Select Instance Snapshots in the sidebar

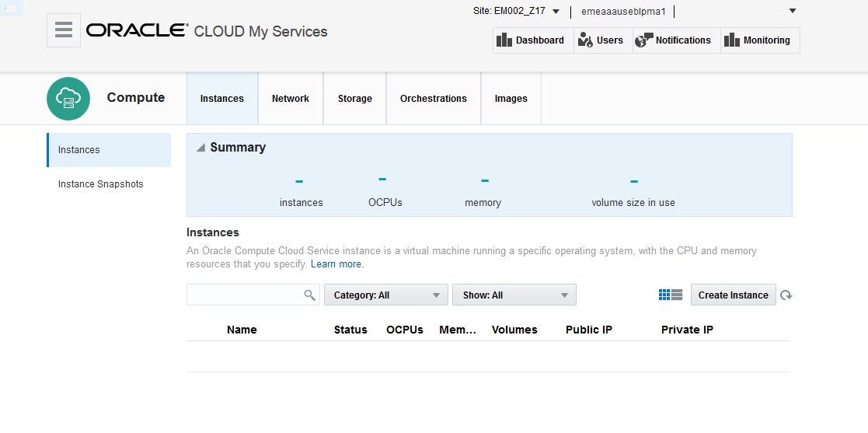pos(101,184)
